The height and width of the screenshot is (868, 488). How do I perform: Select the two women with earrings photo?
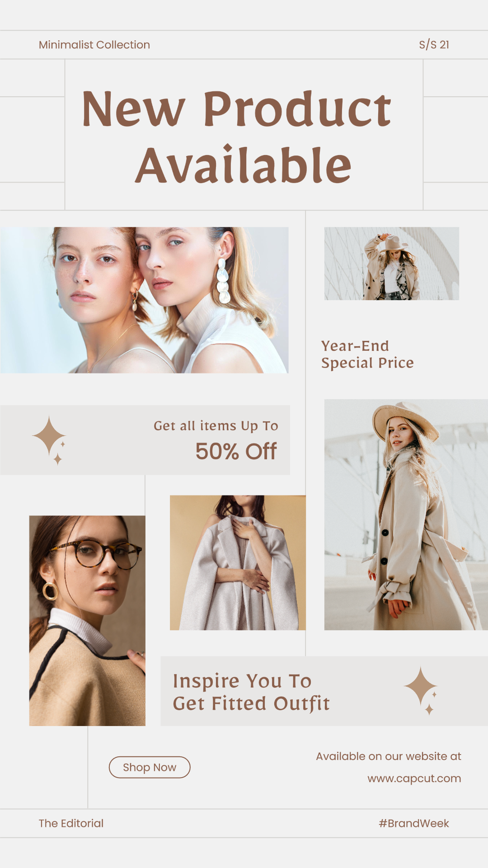(x=144, y=300)
